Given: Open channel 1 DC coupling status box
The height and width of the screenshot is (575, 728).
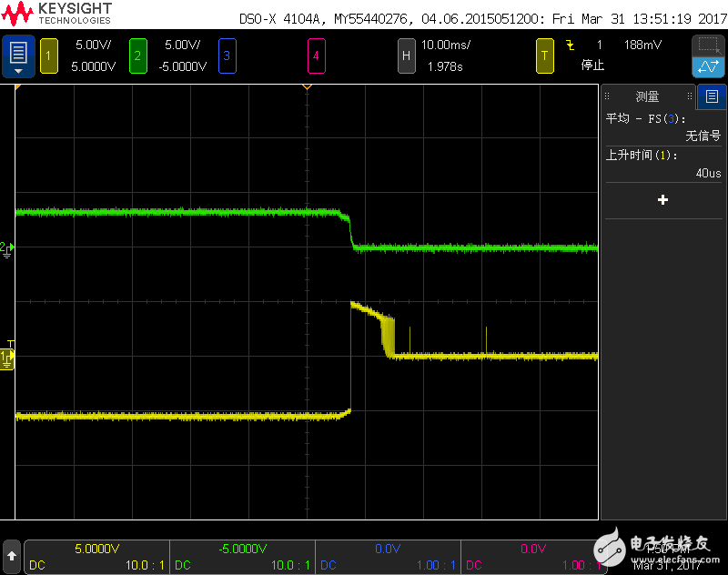Looking at the screenshot, I should coord(96,557).
